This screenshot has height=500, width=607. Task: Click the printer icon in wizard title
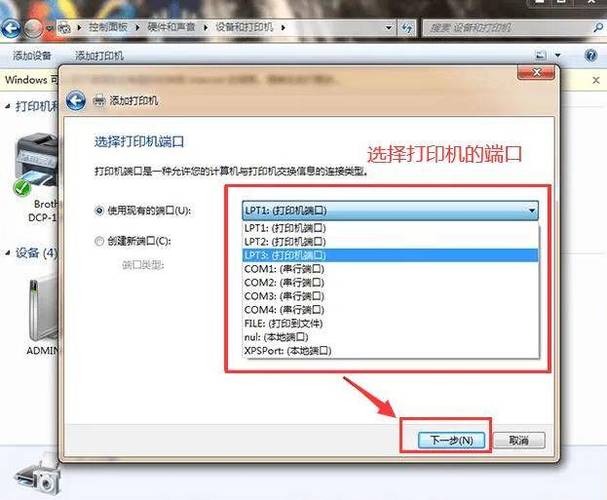tap(99, 102)
